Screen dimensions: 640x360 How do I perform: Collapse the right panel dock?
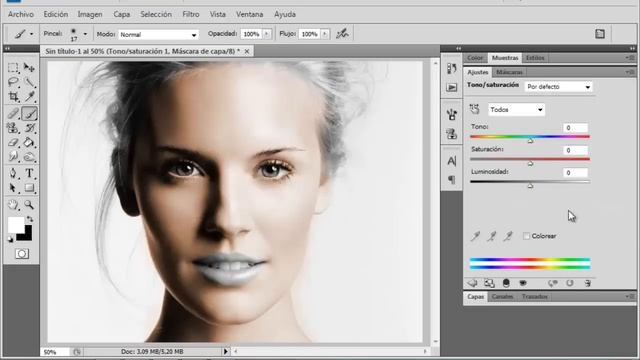pyautogui.click(x=632, y=48)
